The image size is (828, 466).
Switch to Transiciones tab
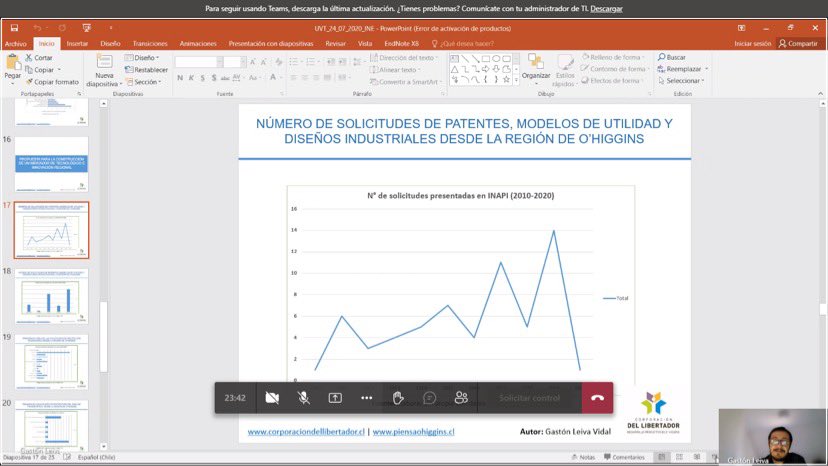click(x=150, y=44)
